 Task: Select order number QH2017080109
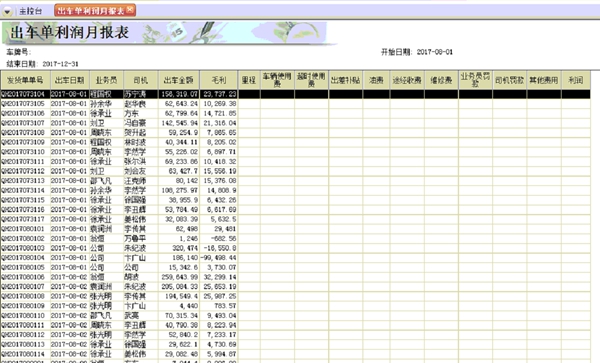[x=23, y=306]
